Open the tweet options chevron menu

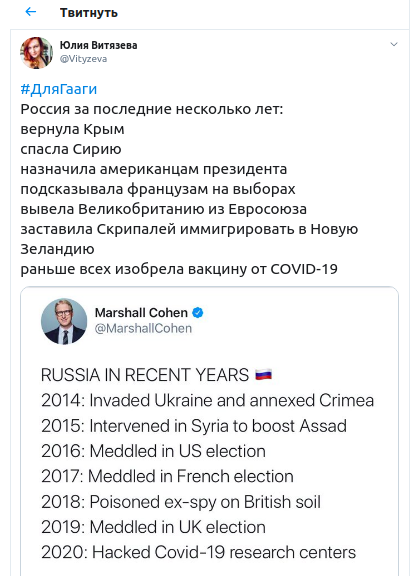(394, 44)
